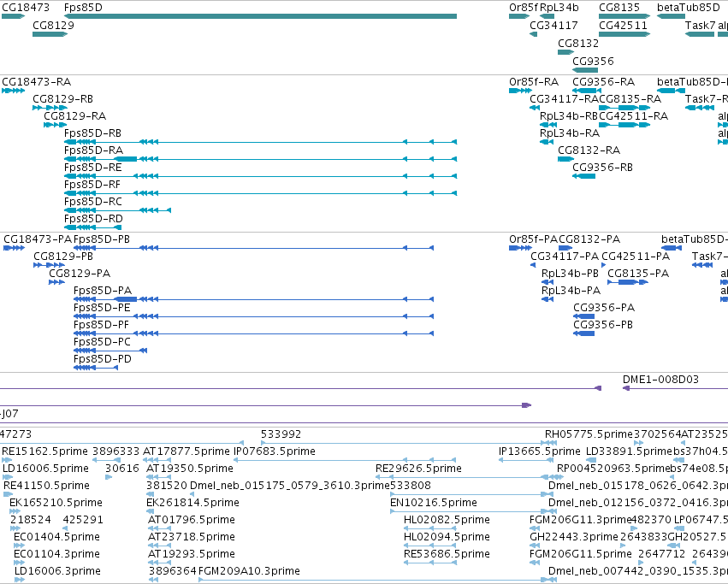Click the CG8129 gene label
728x584 pixels.
pos(53,25)
